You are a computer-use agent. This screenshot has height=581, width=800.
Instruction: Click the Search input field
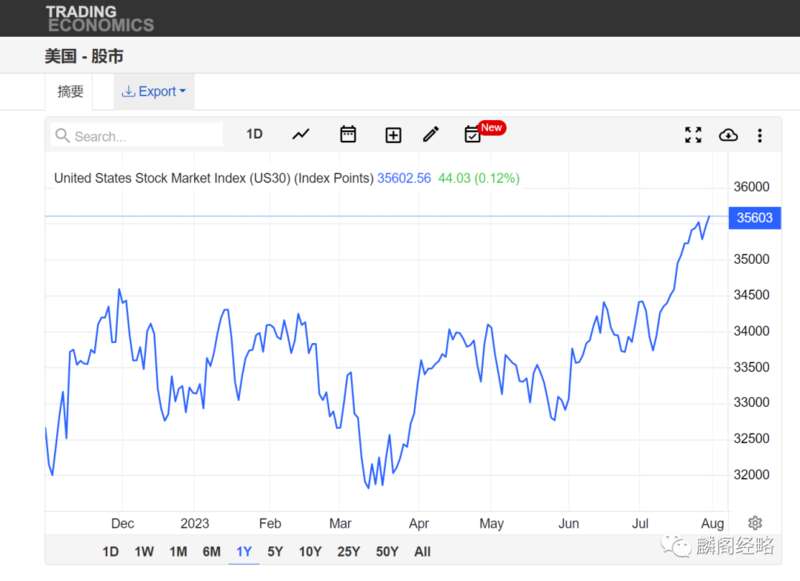coord(137,136)
